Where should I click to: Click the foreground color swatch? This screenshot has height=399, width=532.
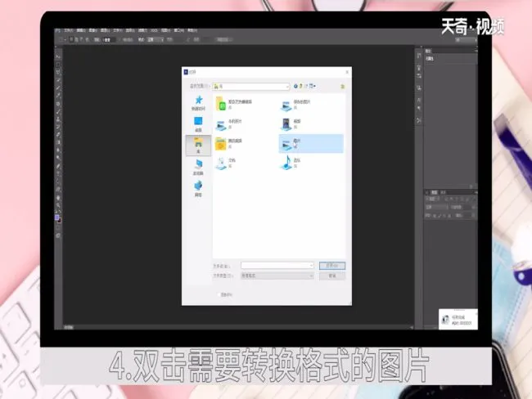tap(56, 217)
